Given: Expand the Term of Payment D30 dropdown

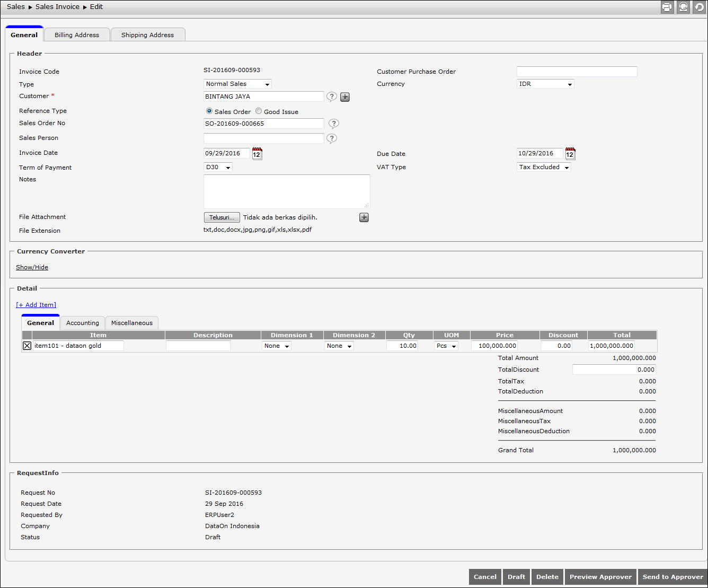Looking at the screenshot, I should point(218,167).
